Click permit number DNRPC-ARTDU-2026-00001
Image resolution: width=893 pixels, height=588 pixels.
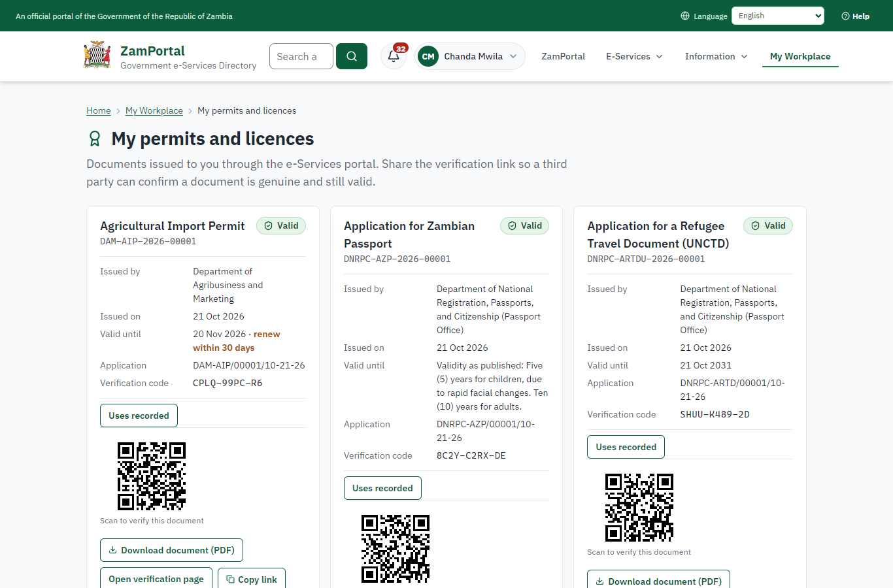point(646,259)
